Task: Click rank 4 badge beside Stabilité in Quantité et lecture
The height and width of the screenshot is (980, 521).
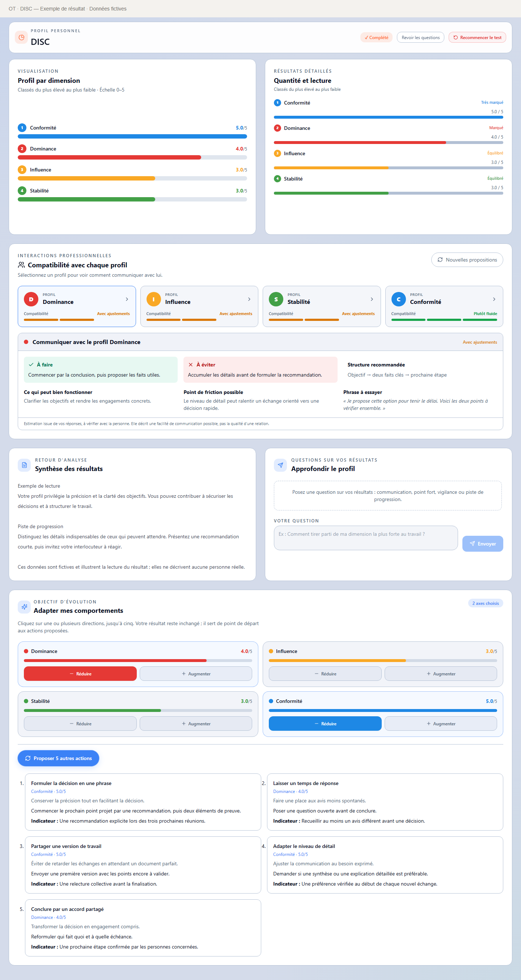Action: pos(278,179)
